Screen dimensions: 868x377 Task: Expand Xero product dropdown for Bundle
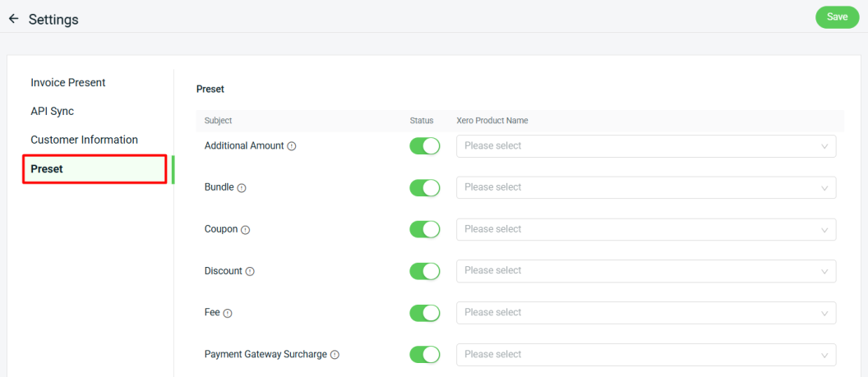pos(645,187)
